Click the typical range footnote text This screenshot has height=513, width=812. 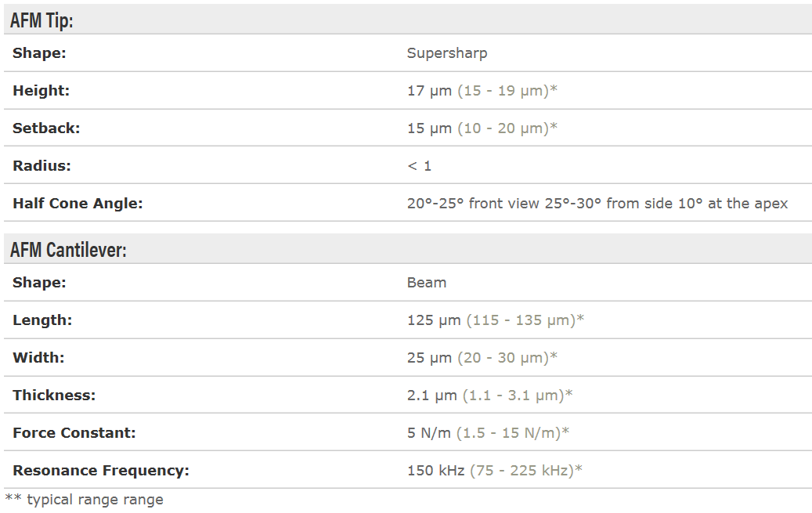(85, 499)
